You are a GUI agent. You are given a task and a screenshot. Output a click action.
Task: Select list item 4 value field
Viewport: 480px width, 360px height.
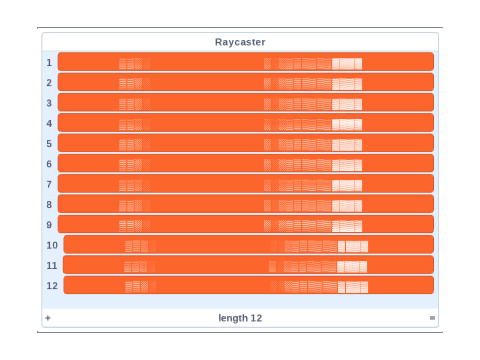click(246, 123)
